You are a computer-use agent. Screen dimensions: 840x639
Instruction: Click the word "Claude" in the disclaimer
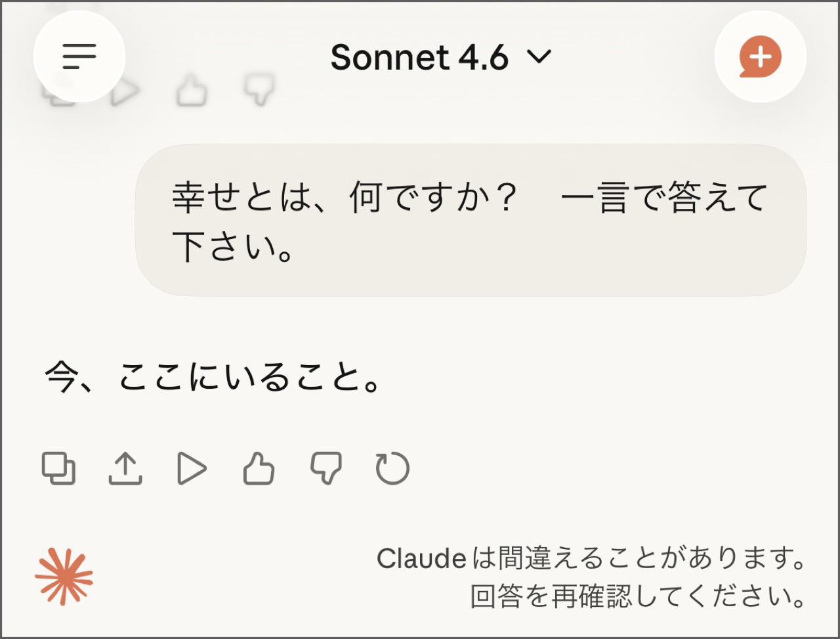point(421,560)
